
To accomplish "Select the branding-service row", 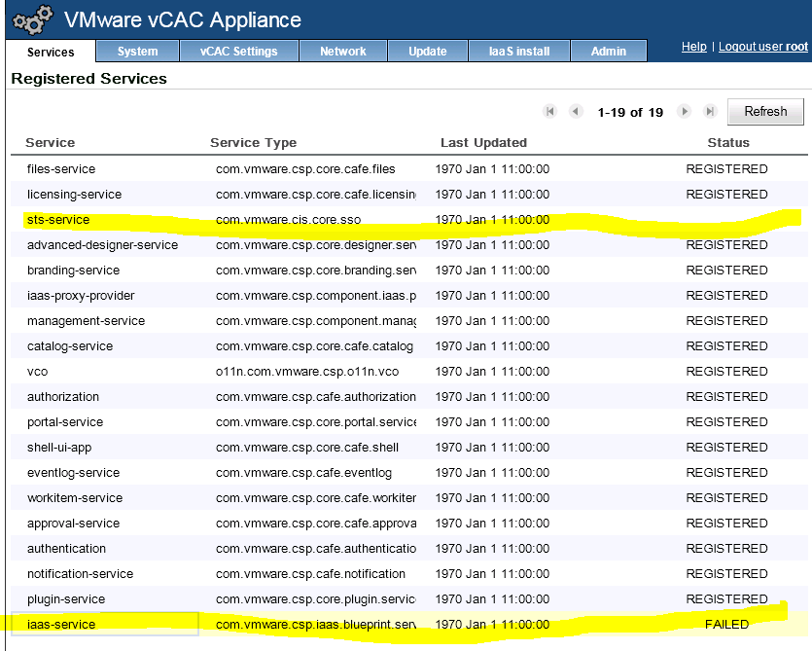I will pos(409,271).
